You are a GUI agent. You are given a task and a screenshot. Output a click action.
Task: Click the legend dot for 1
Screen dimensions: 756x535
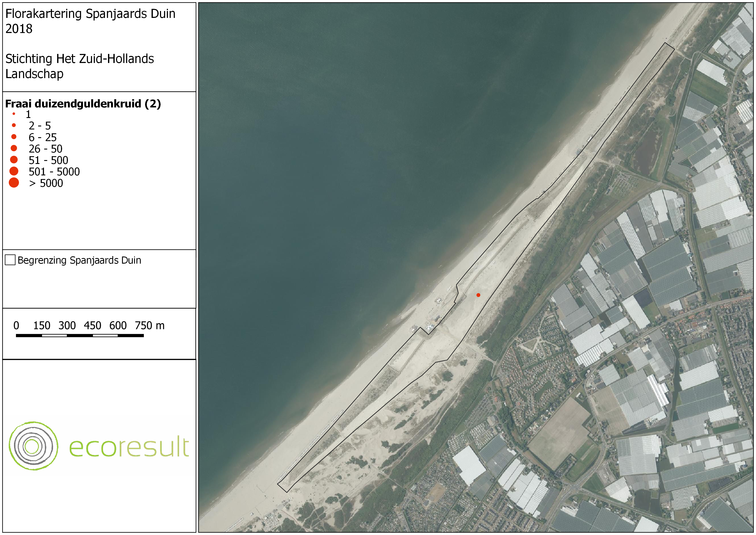click(x=14, y=114)
